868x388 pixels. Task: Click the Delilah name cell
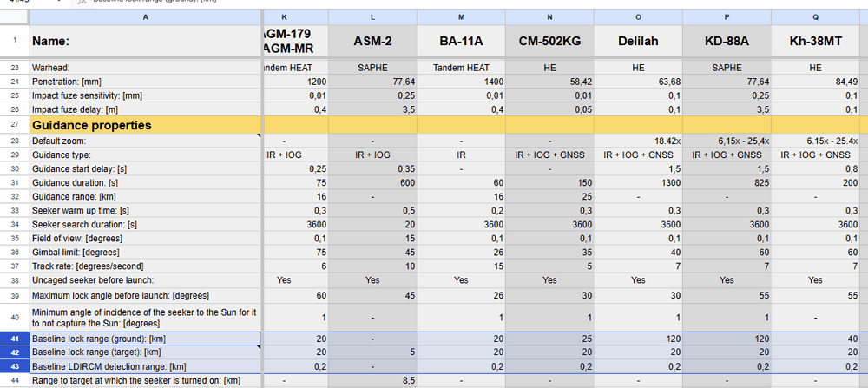[638, 41]
